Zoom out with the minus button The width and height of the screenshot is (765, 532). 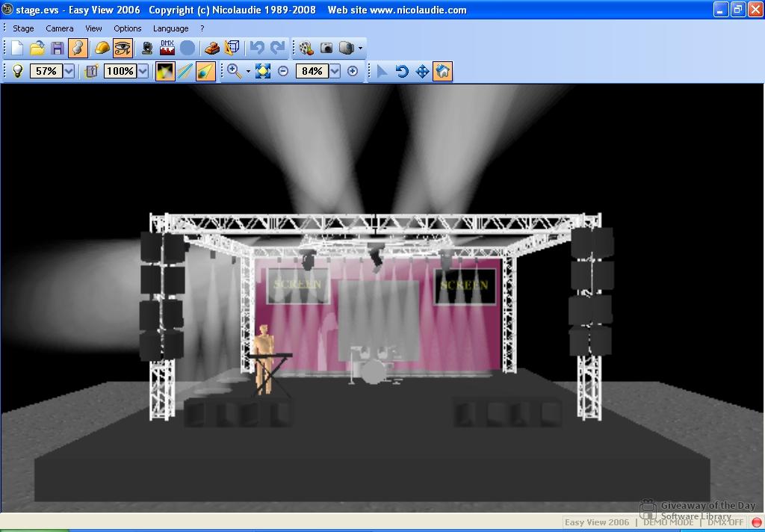(283, 71)
